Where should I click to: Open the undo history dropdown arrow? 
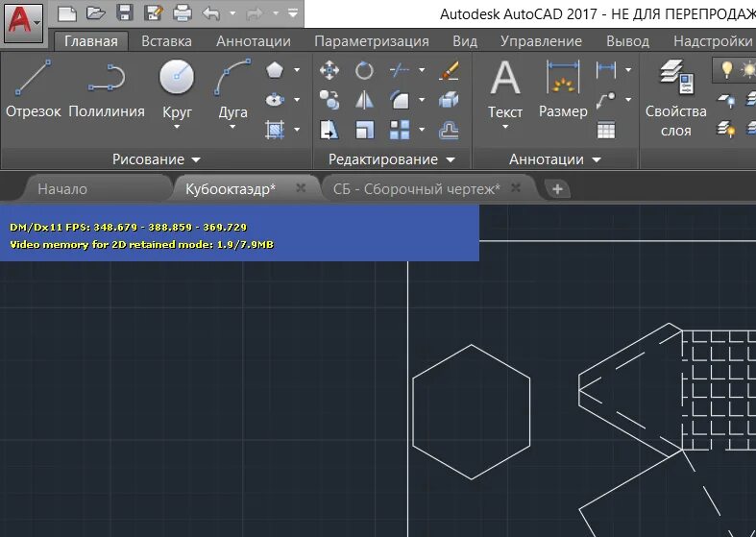232,13
